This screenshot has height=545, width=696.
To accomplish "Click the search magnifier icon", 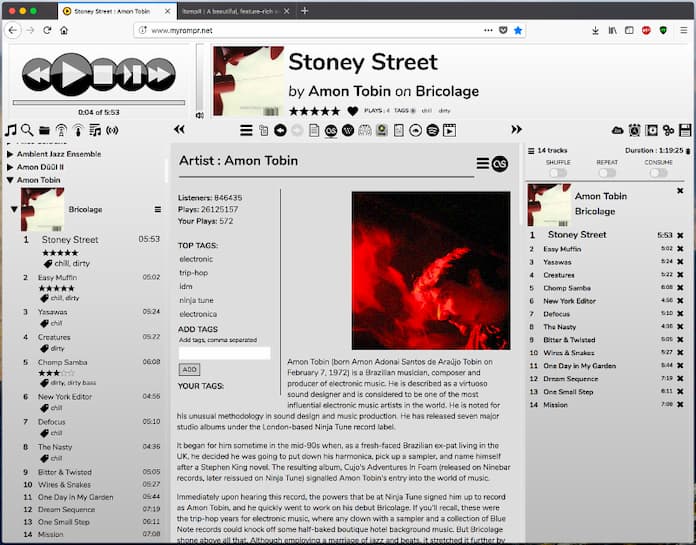I will pyautogui.click(x=27, y=130).
